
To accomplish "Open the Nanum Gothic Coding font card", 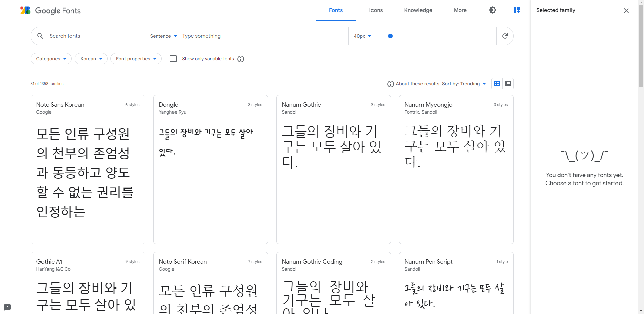I will pyautogui.click(x=334, y=283).
